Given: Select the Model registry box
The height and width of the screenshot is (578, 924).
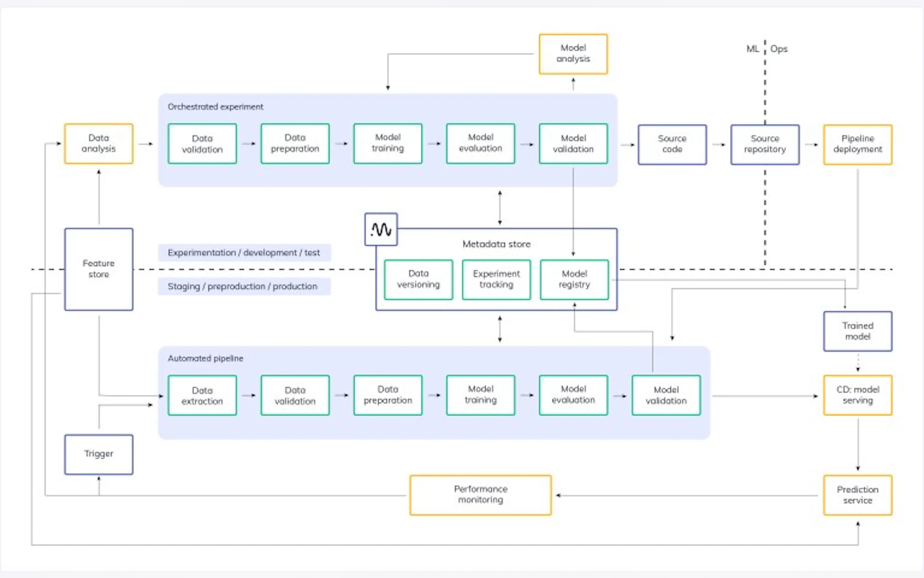Looking at the screenshot, I should pos(574,280).
